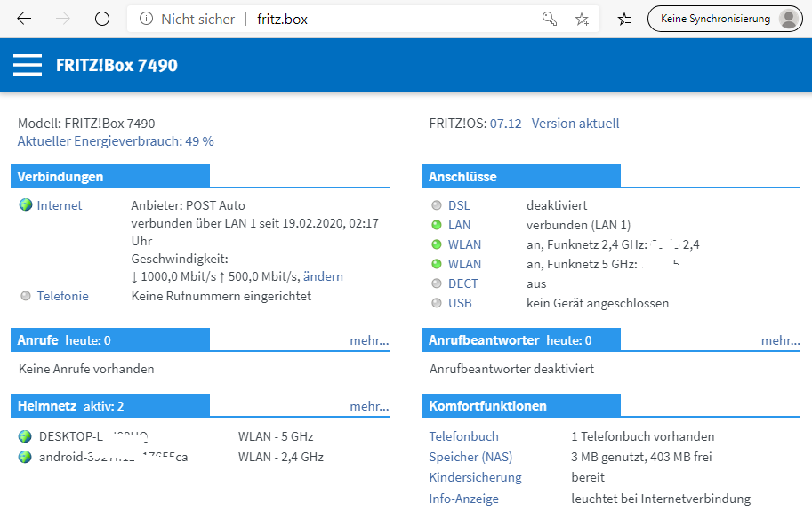Open the Aktueller Energieverbrauch link
This screenshot has height=527, width=812.
pos(116,141)
